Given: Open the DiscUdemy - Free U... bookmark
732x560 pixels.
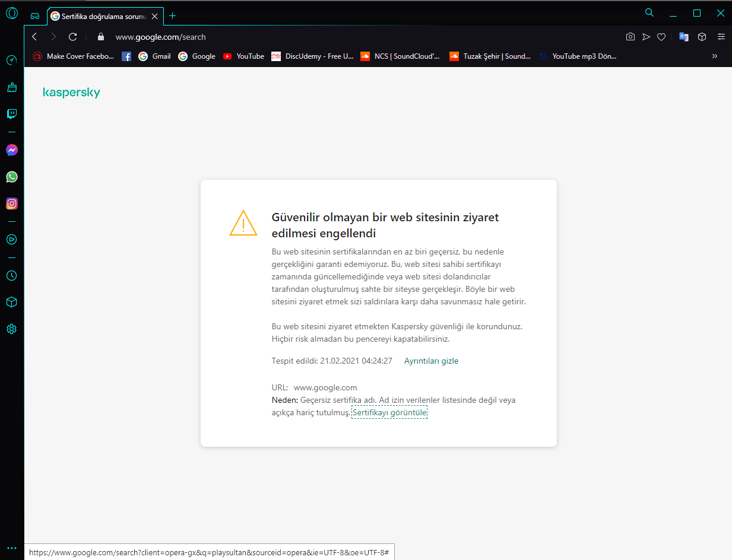Looking at the screenshot, I should [312, 56].
